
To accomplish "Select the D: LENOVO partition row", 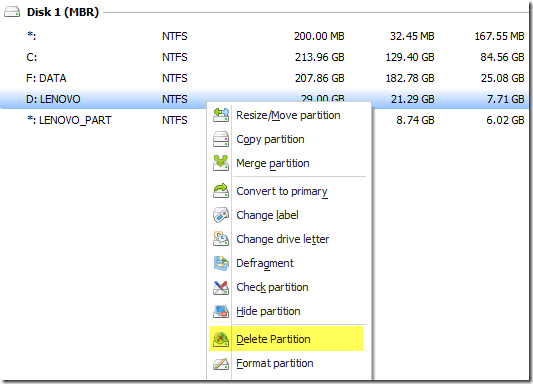I will pos(264,99).
